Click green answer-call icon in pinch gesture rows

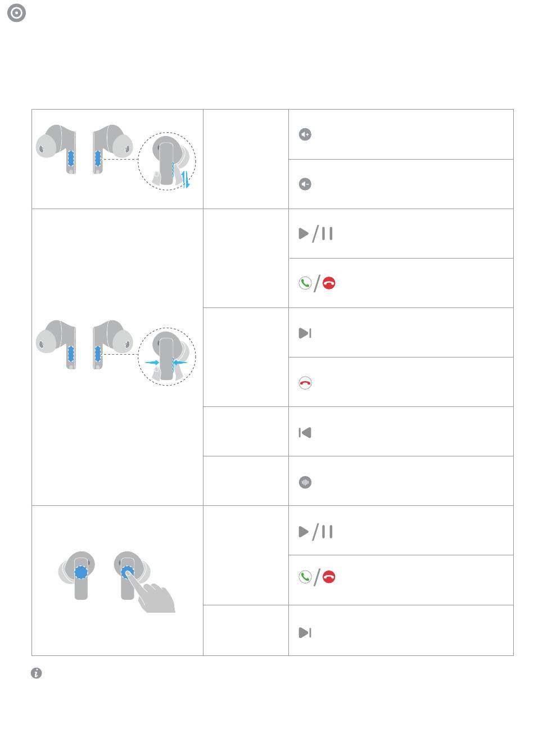(x=305, y=283)
